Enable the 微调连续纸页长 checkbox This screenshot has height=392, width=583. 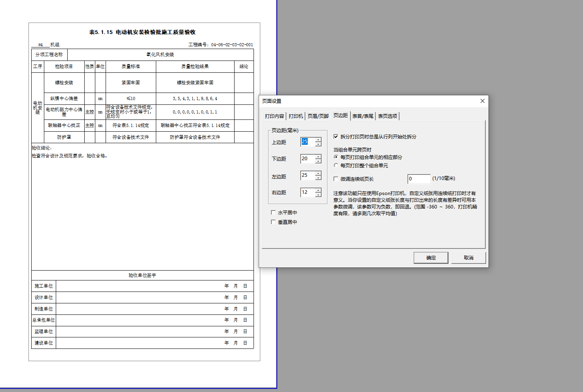pos(336,179)
